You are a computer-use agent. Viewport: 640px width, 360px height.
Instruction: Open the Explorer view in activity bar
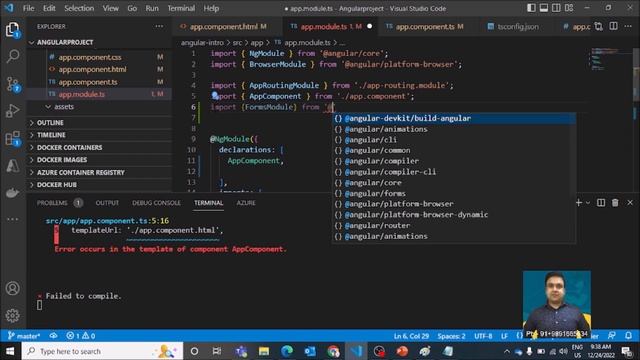coord(13,30)
